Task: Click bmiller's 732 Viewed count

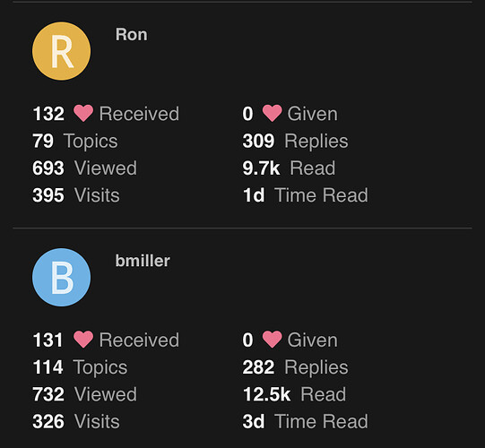Action: [85, 394]
